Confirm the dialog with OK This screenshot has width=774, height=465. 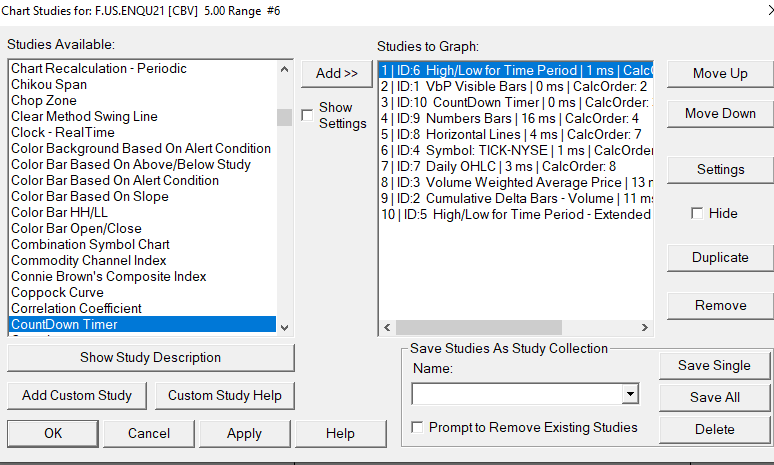click(x=53, y=433)
